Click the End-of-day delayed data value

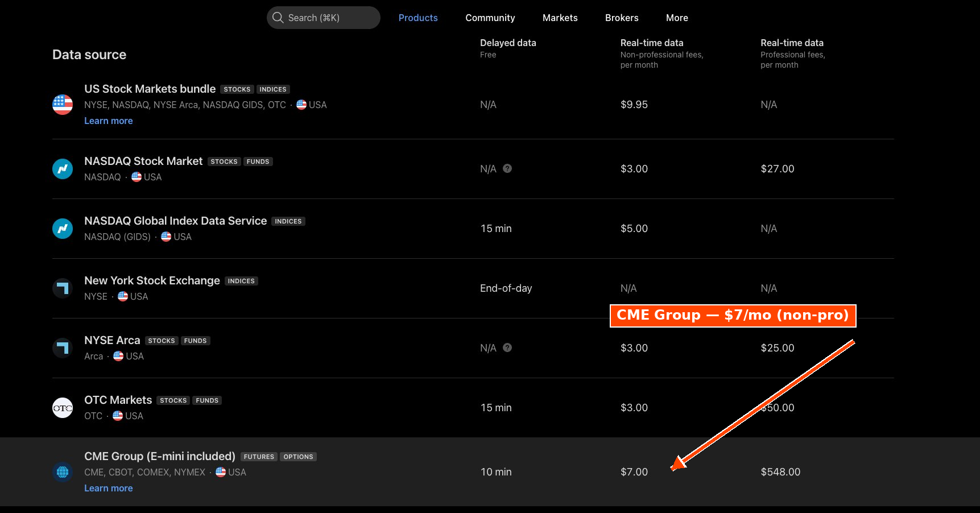[x=506, y=288]
